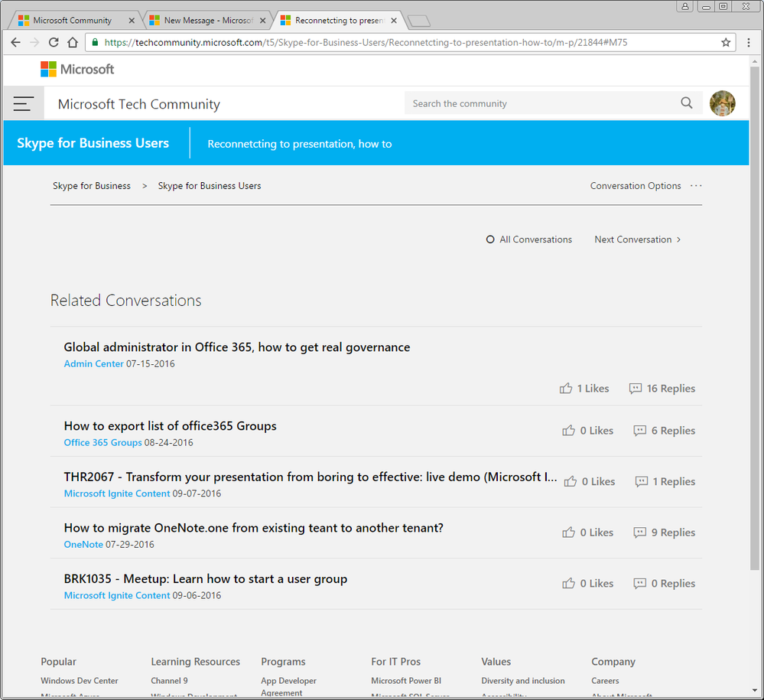Like the export office365 Groups conversation
Viewport: 764px width, 700px height.
tap(568, 431)
